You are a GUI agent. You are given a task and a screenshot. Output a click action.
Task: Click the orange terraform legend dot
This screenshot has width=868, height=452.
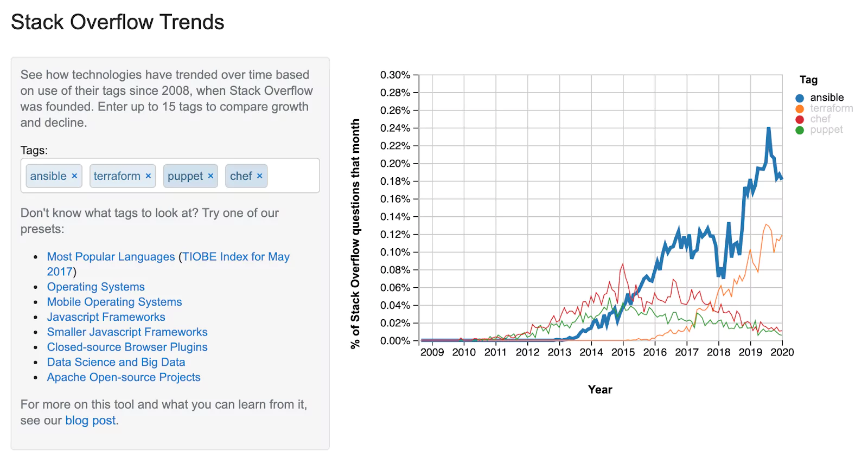pos(800,108)
